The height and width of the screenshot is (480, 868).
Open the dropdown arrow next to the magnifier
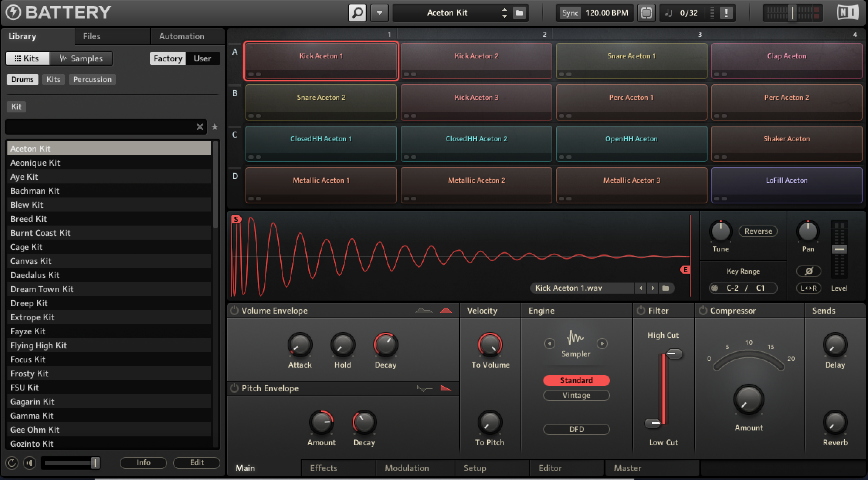(x=379, y=13)
